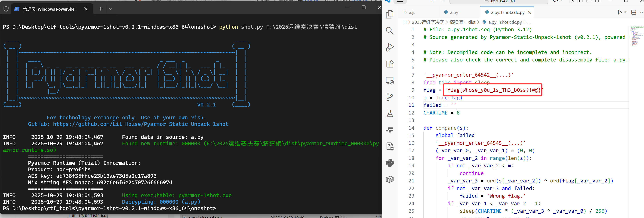Expand the run button dropdown arrow

[626, 12]
